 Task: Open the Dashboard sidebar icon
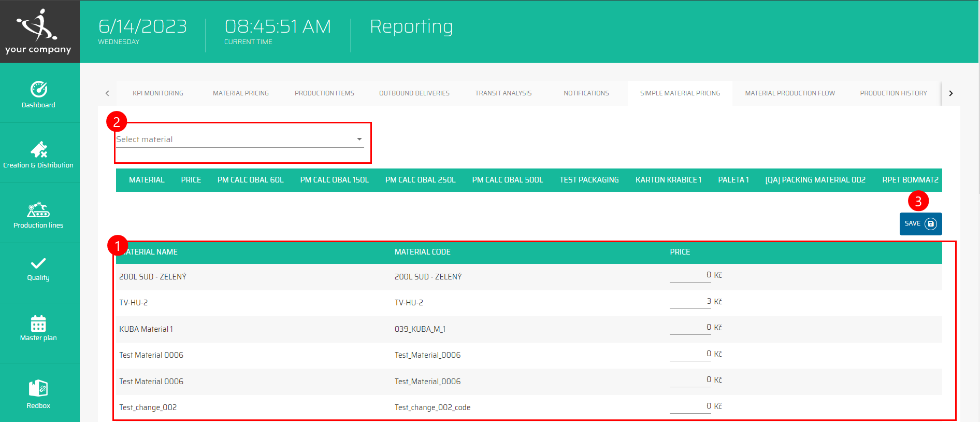[x=39, y=90]
